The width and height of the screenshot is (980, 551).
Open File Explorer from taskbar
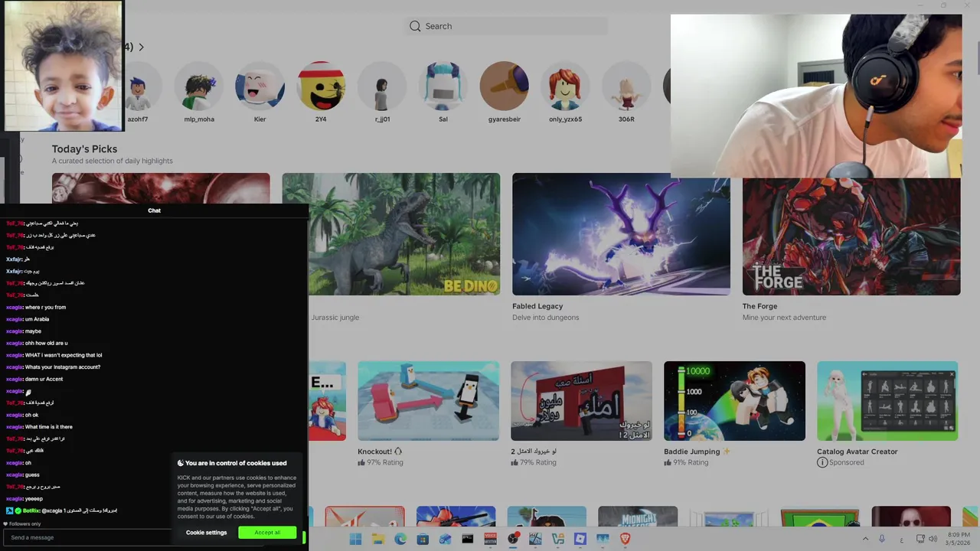[x=378, y=539]
